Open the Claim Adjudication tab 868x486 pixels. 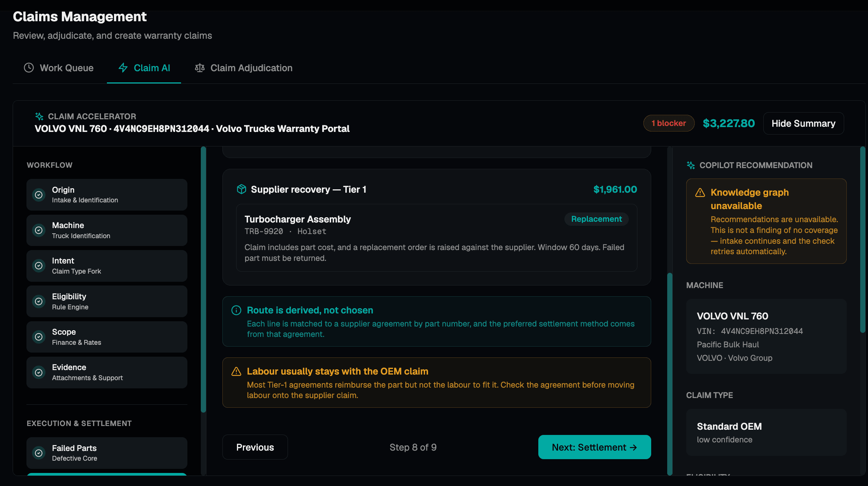tap(244, 68)
